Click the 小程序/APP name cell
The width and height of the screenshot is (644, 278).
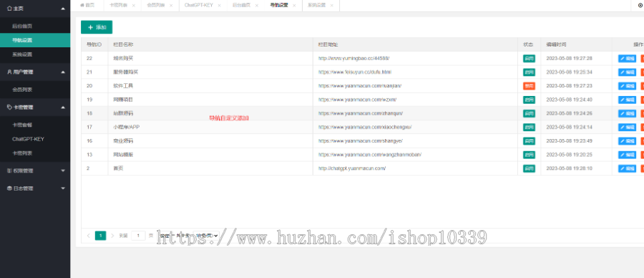[210, 127]
